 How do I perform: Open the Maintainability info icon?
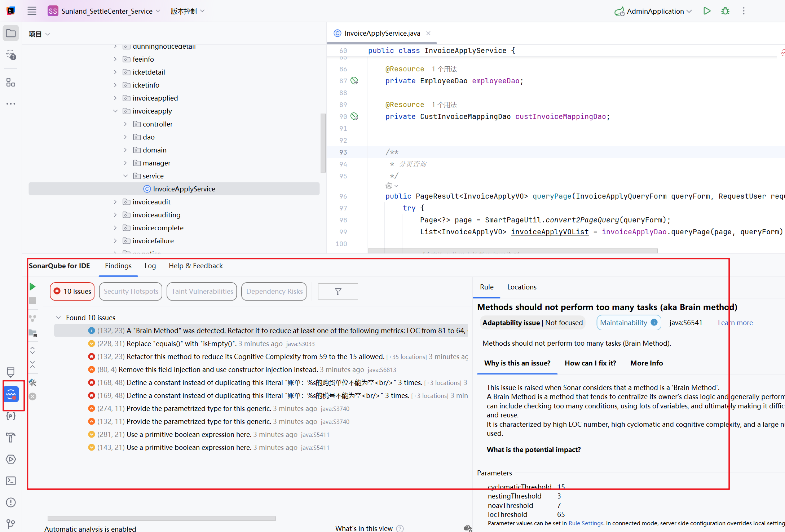(x=654, y=323)
